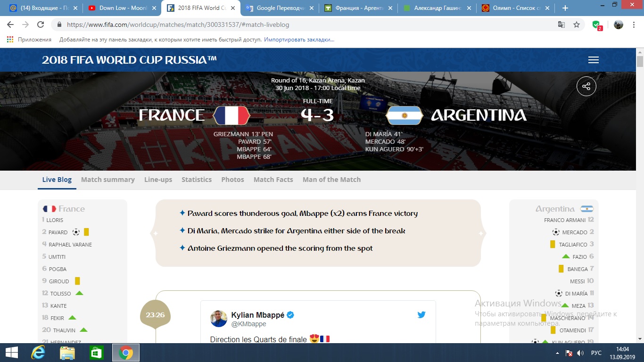This screenshot has width=644, height=362.
Task: Click the Twitter bird icon in tweet
Action: pos(421,314)
